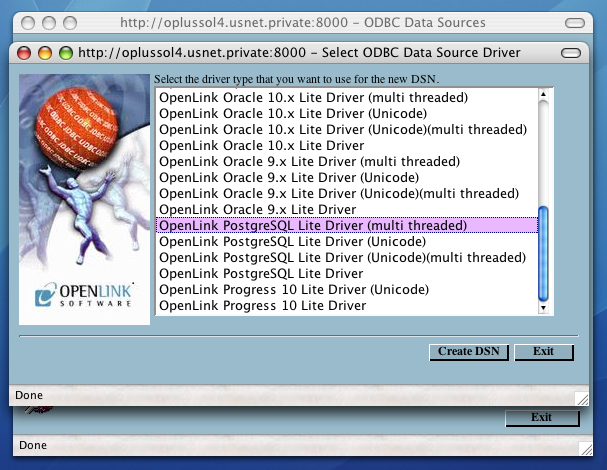Choose OpenLink Oracle 9.x Lite Driver (Unicode)(multi threaded)

tap(339, 194)
